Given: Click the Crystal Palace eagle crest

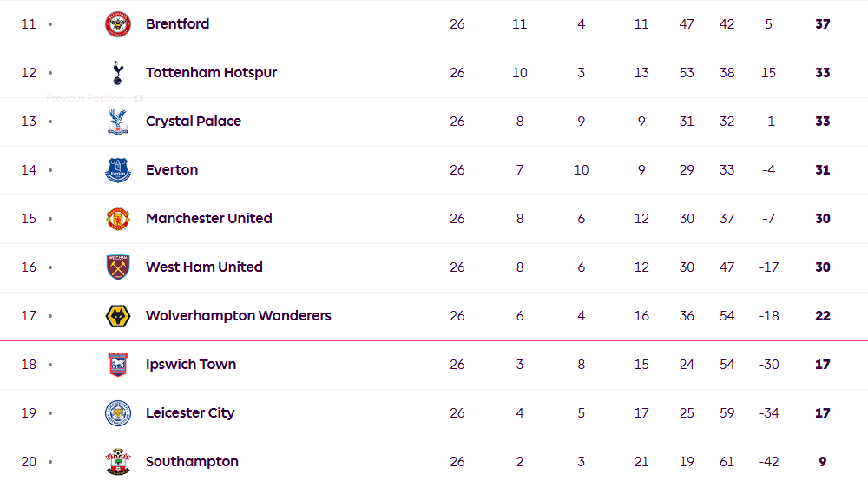Looking at the screenshot, I should pos(117,122).
